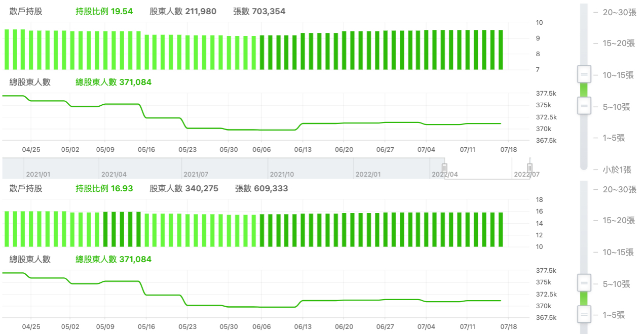Image resolution: width=644 pixels, height=334 pixels.
Task: Select the 15~20張 label on upper slider
Action: (x=618, y=44)
